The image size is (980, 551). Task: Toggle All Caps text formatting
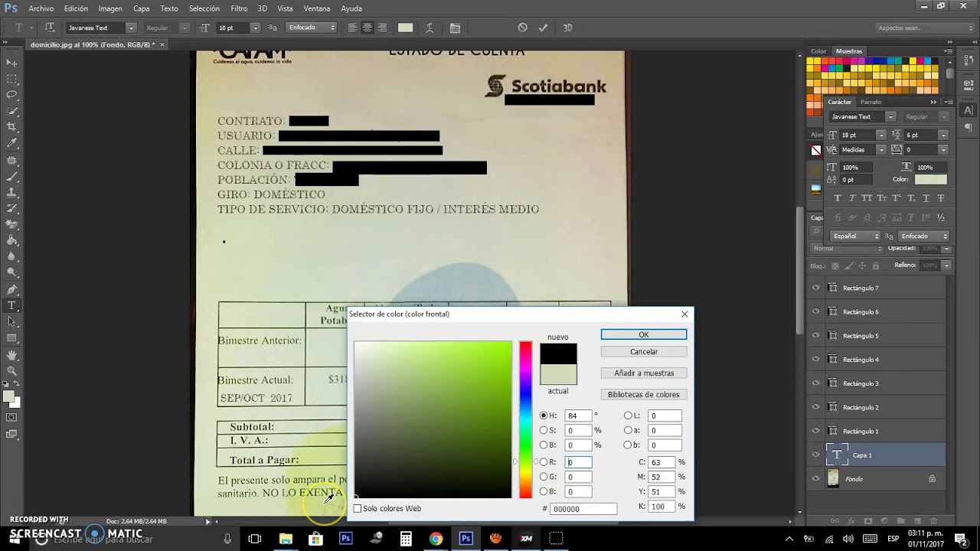click(867, 198)
